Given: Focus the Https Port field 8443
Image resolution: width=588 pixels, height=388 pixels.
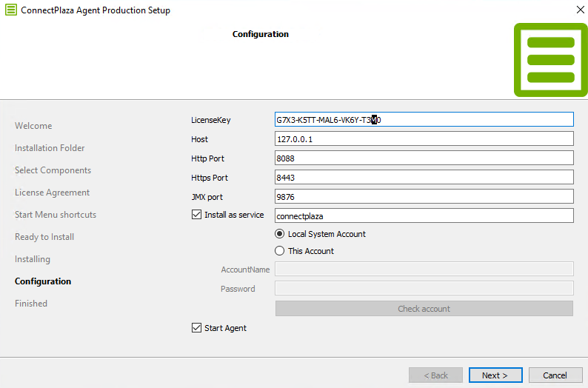Looking at the screenshot, I should (424, 177).
